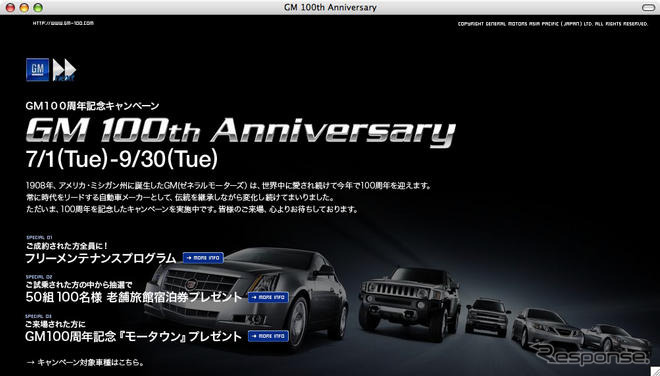Open More Info for モータウン プレゼント

coord(268,336)
